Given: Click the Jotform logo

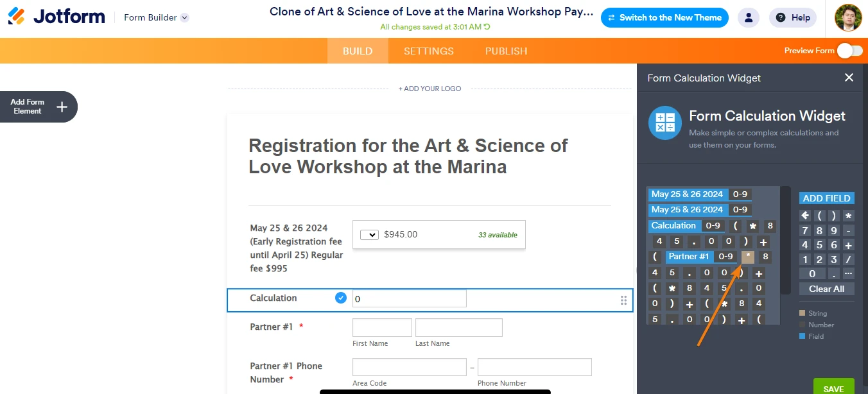Looking at the screenshot, I should [x=56, y=17].
